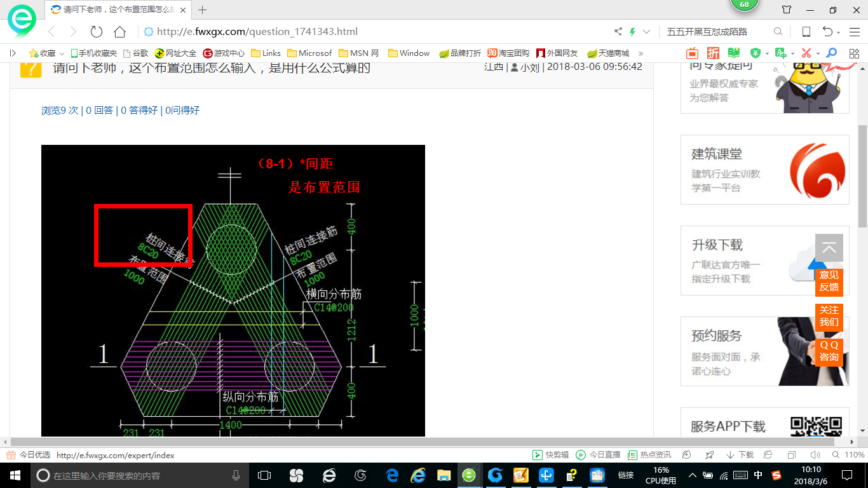This screenshot has height=488, width=868.
Task: Open the browser home page icon
Action: (119, 32)
